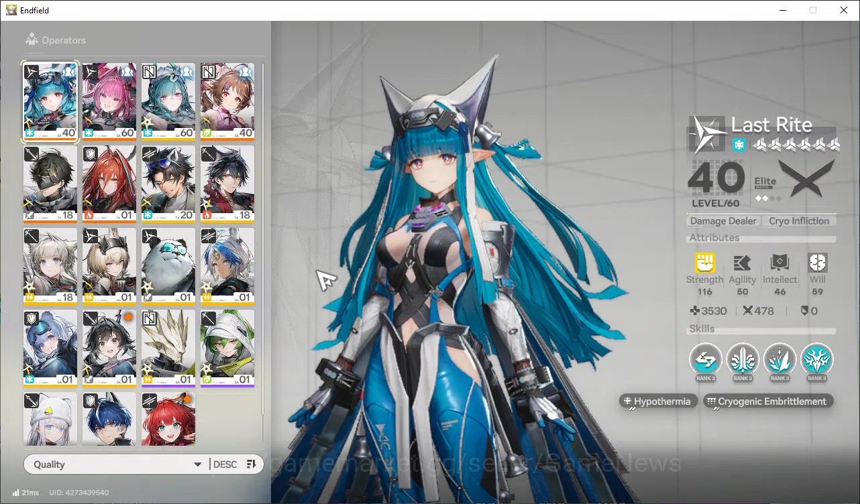Click the Will value 59
The height and width of the screenshot is (504, 860).
click(x=818, y=292)
